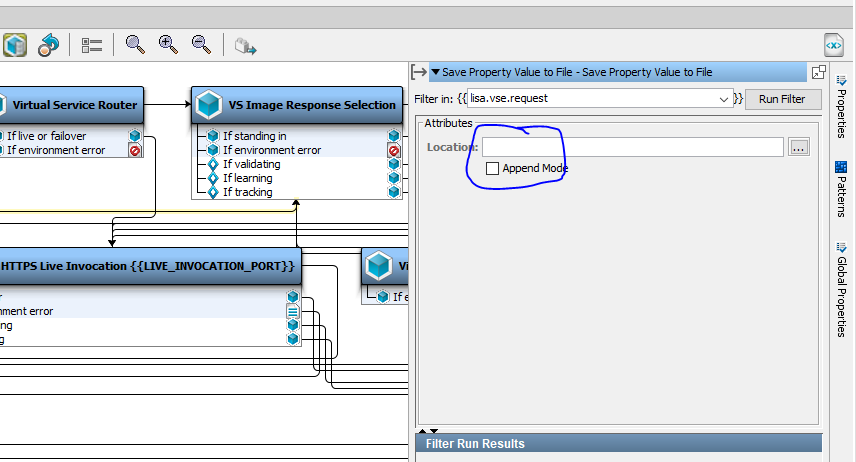Click the Location text field

(x=632, y=147)
